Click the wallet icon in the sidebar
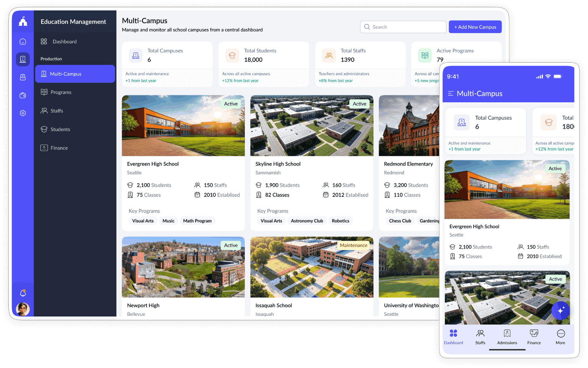Viewport: 588px width, 368px height. (23, 95)
